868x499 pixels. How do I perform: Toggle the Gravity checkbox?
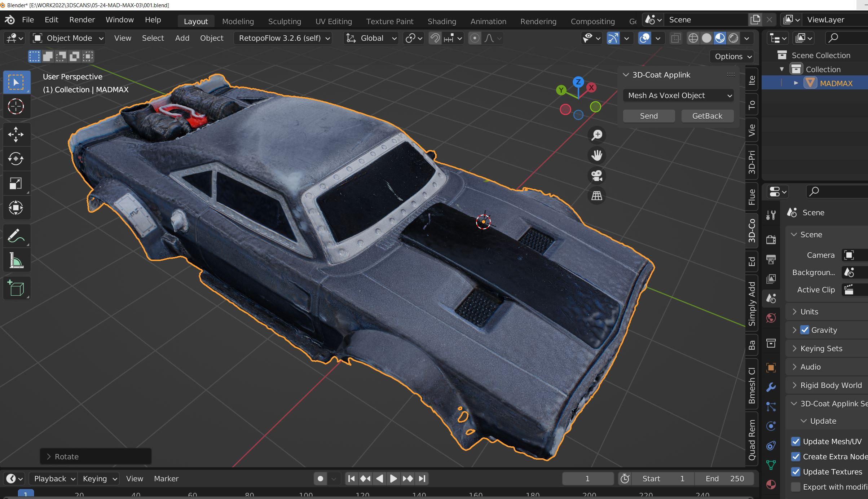point(805,330)
